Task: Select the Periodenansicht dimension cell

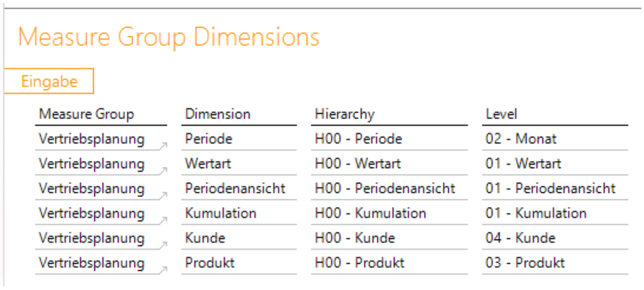Action: click(x=235, y=188)
